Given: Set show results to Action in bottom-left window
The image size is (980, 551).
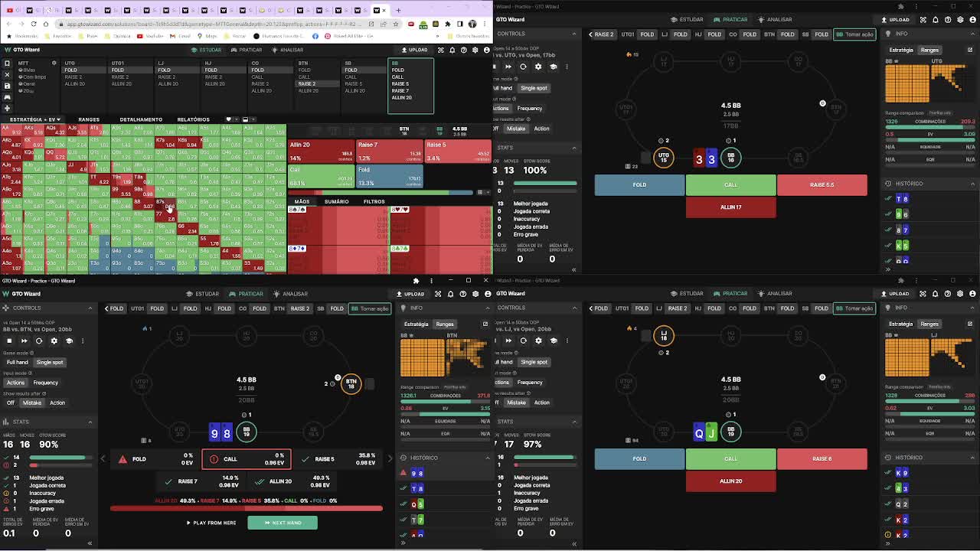Looking at the screenshot, I should pyautogui.click(x=57, y=403).
